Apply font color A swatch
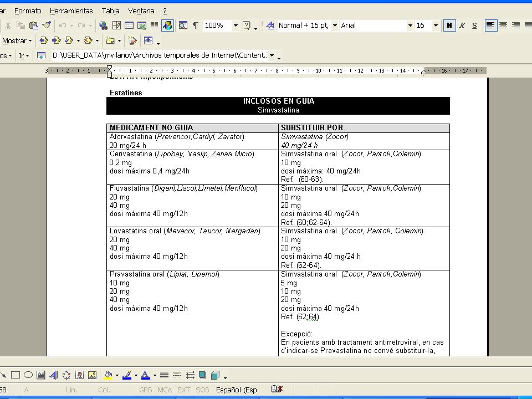 click(x=146, y=375)
